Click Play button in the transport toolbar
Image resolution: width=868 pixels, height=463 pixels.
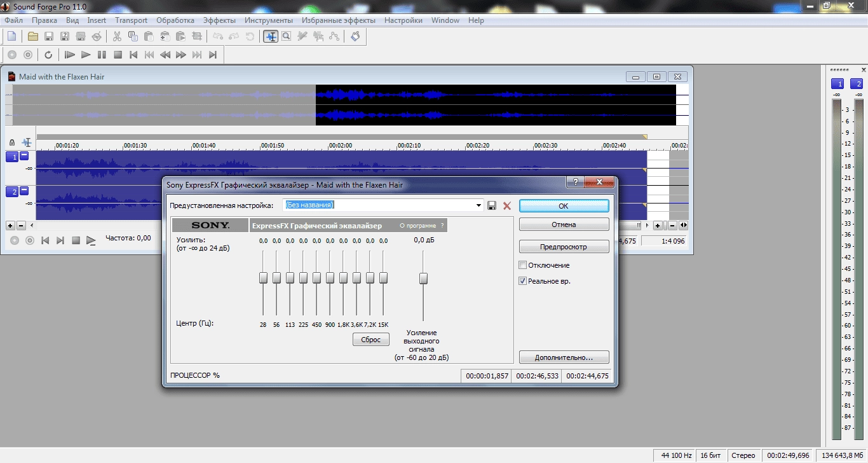[x=86, y=55]
